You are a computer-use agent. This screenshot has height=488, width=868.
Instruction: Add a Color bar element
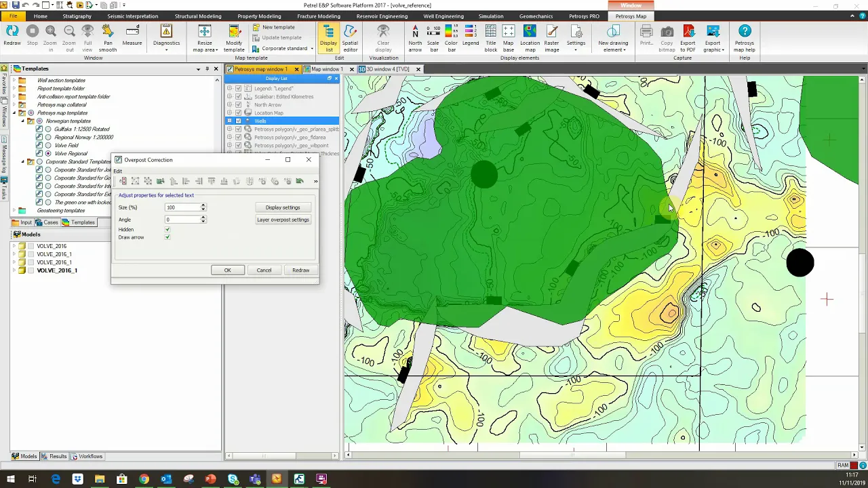(451, 38)
